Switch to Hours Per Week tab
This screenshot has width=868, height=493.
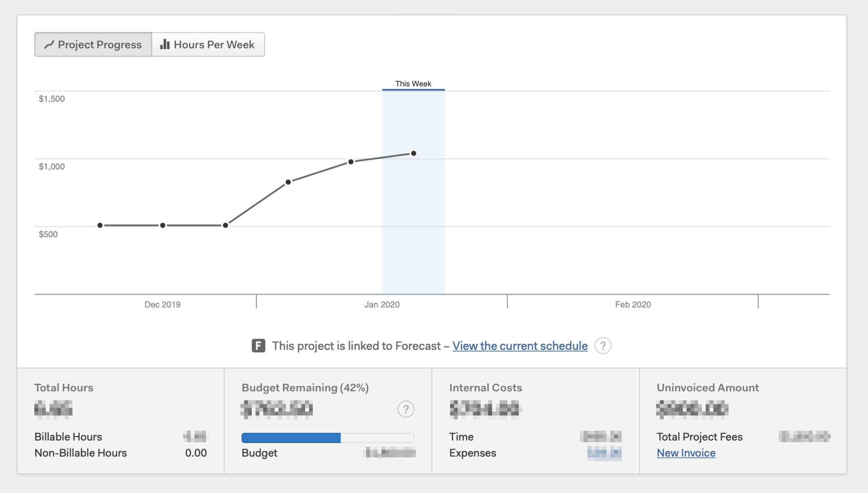click(x=208, y=45)
